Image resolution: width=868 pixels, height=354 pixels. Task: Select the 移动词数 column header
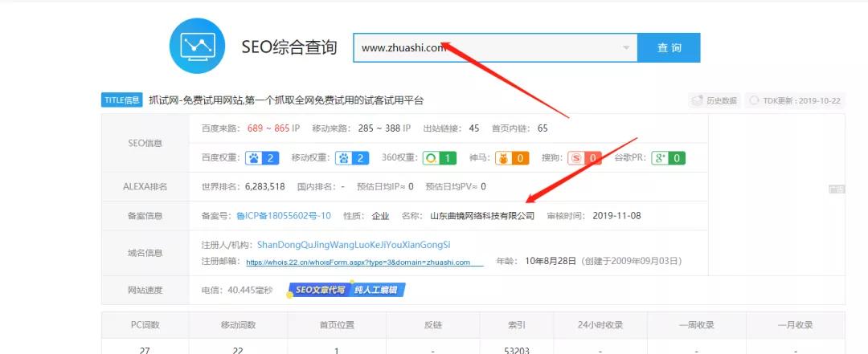click(x=238, y=325)
